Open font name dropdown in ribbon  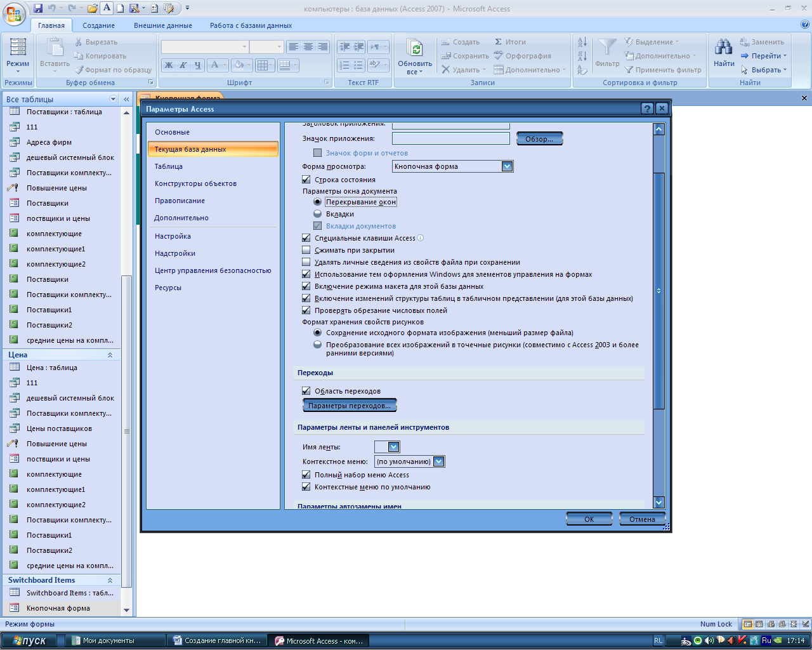pyautogui.click(x=244, y=47)
